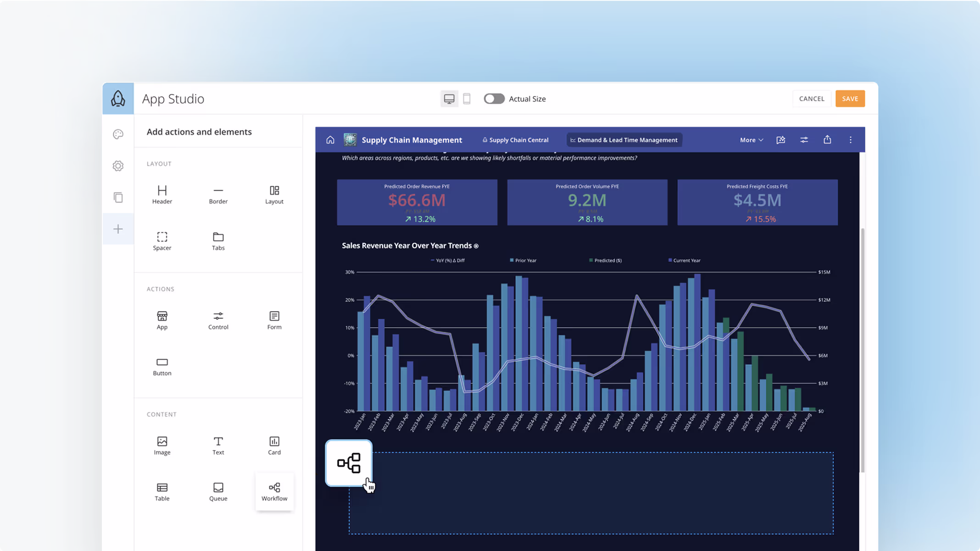This screenshot has height=551, width=980.
Task: Cancel editing with the CANCEL button
Action: (812, 99)
